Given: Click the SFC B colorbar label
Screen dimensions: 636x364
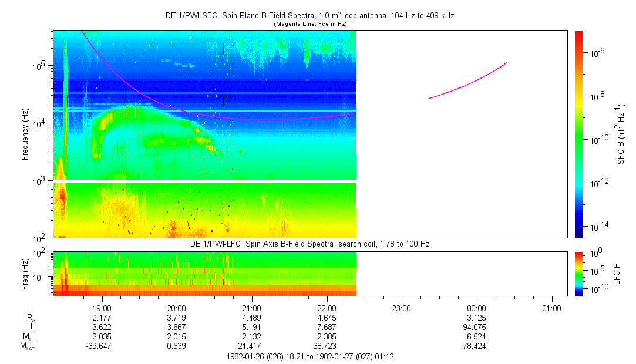Looking at the screenshot, I should [621, 134].
